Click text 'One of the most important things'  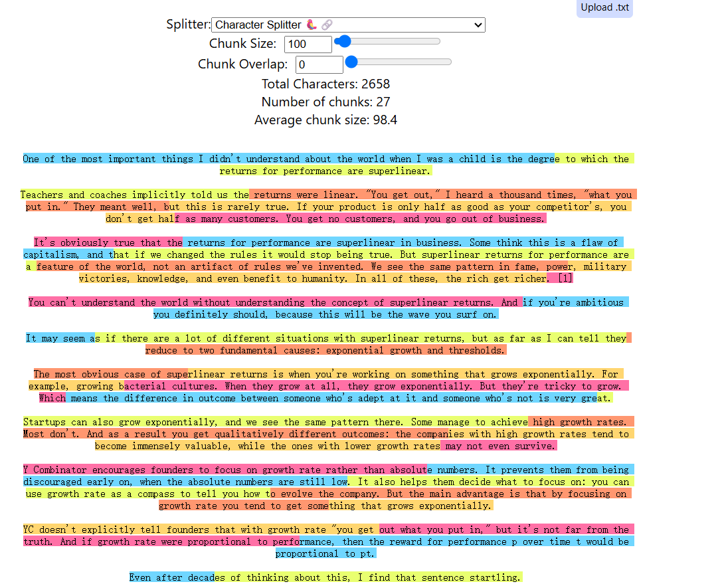coord(108,159)
